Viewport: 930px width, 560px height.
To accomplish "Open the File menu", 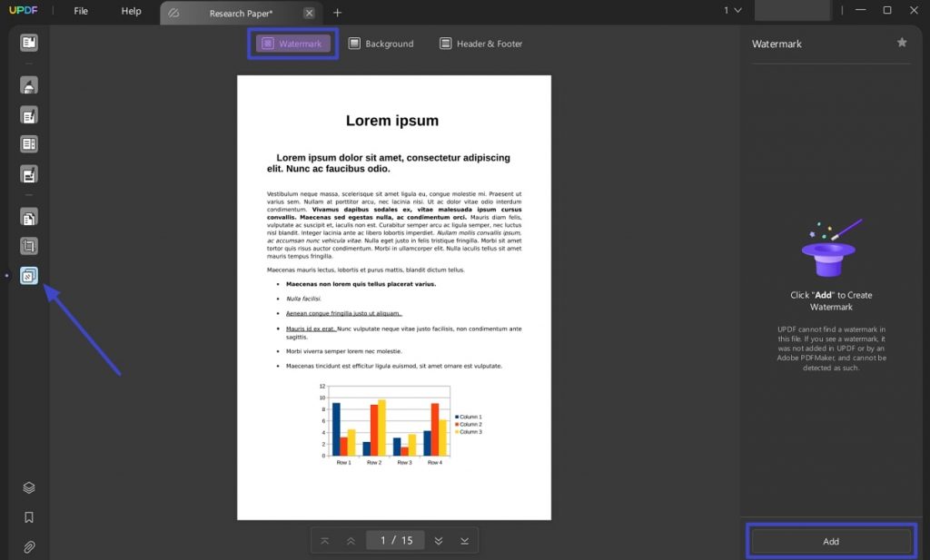I will 80,11.
